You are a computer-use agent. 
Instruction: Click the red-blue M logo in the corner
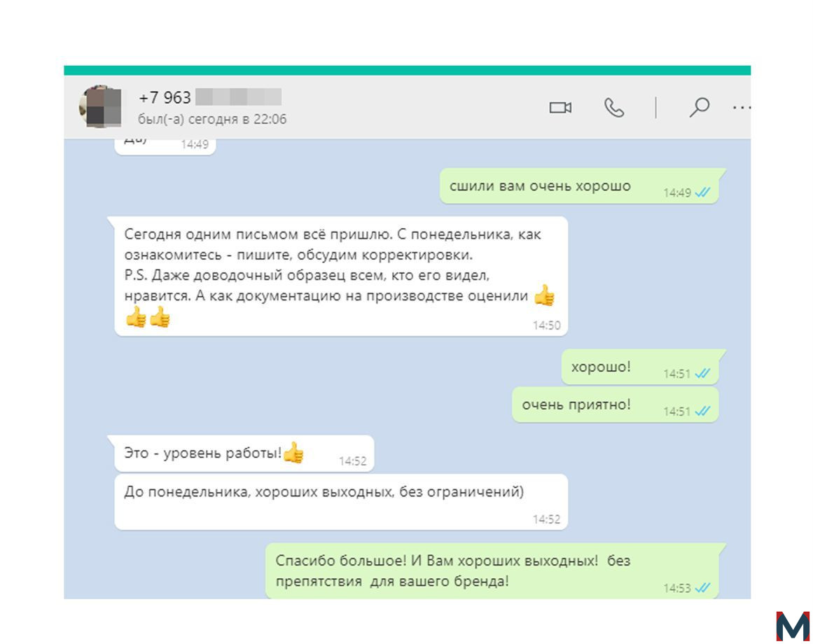point(793,626)
